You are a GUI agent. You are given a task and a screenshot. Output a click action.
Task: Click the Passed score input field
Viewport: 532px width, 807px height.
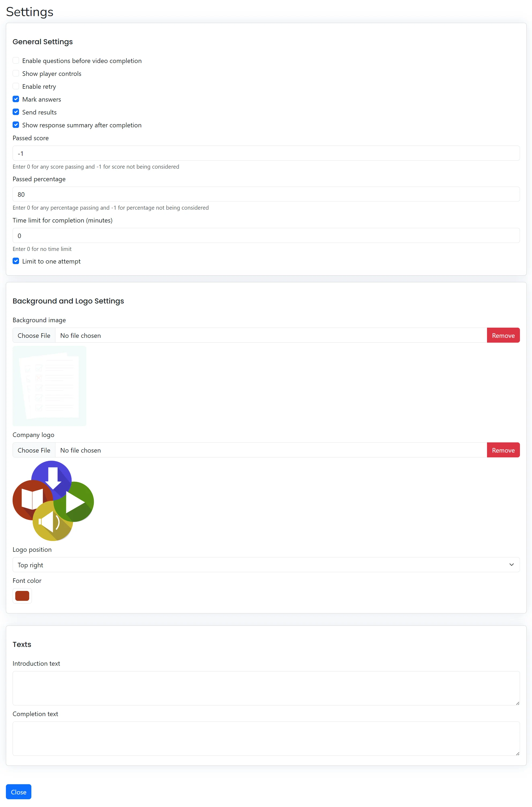click(266, 153)
